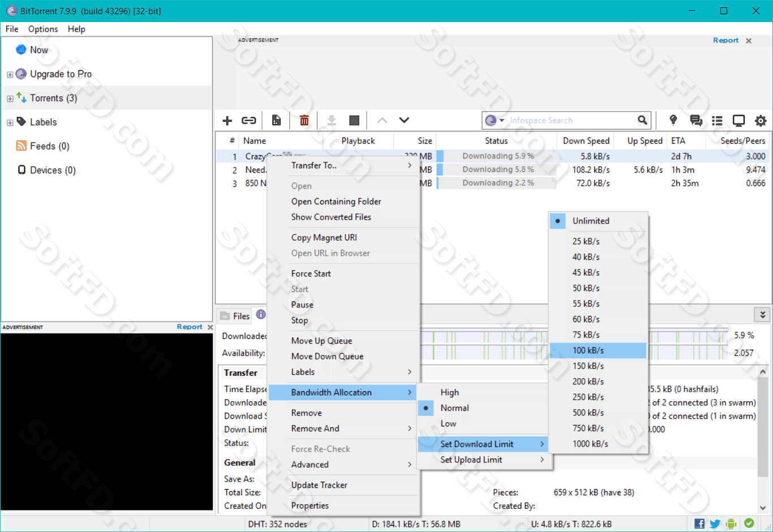Screen dimensions: 773x532
Task: Open search provider dropdown arrow
Action: 501,121
